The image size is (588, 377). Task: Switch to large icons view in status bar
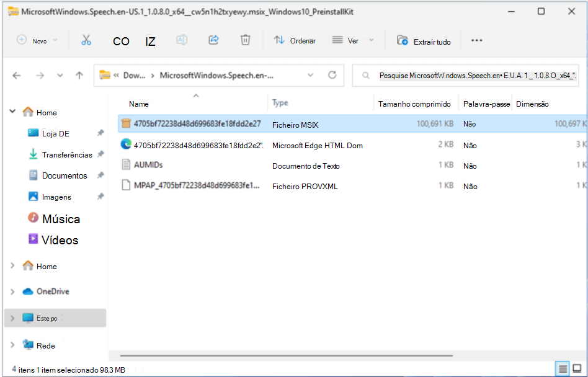[x=577, y=369]
